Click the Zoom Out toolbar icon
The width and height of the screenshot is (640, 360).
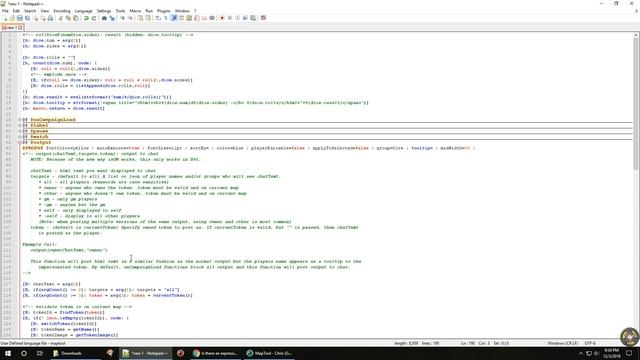[130, 18]
